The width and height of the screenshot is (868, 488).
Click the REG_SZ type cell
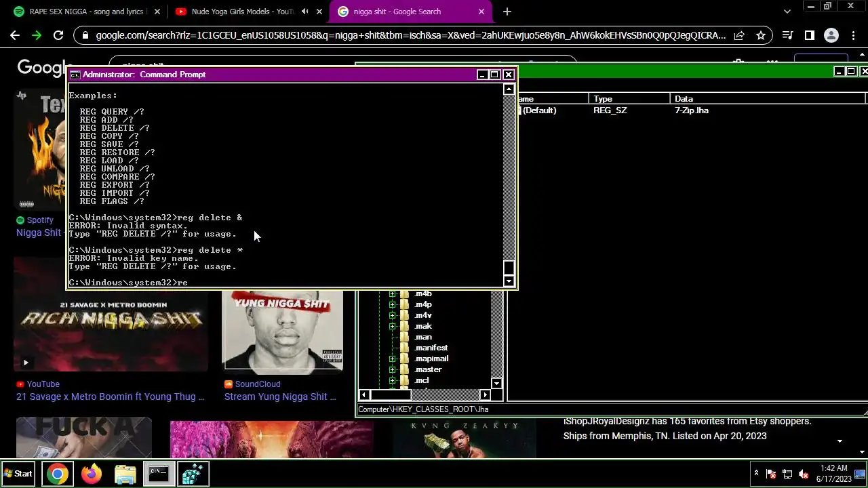click(x=610, y=110)
